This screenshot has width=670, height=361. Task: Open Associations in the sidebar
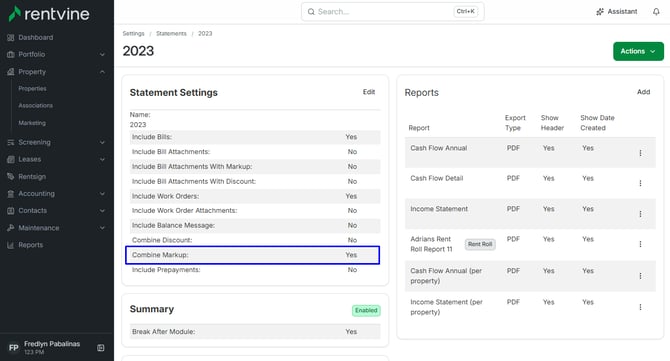35,106
